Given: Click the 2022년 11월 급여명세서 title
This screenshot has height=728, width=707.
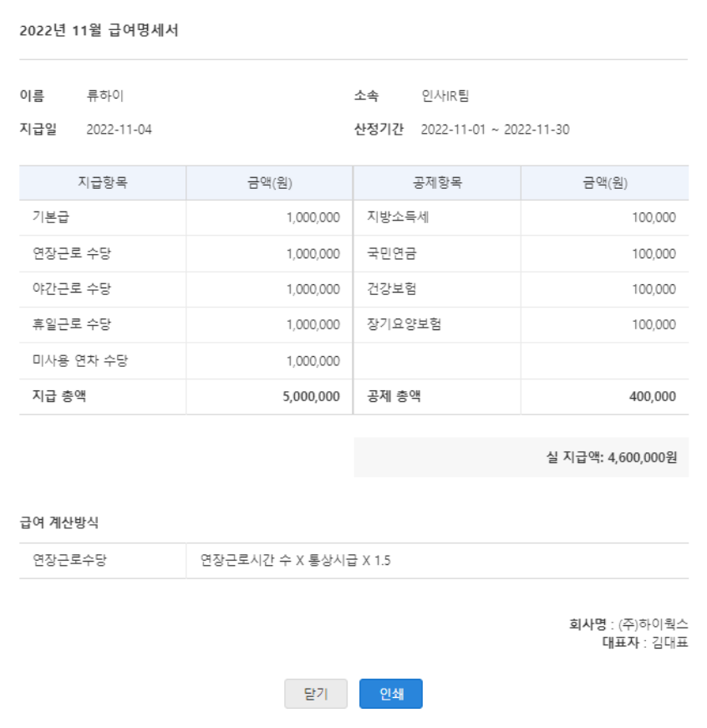Looking at the screenshot, I should point(99,31).
